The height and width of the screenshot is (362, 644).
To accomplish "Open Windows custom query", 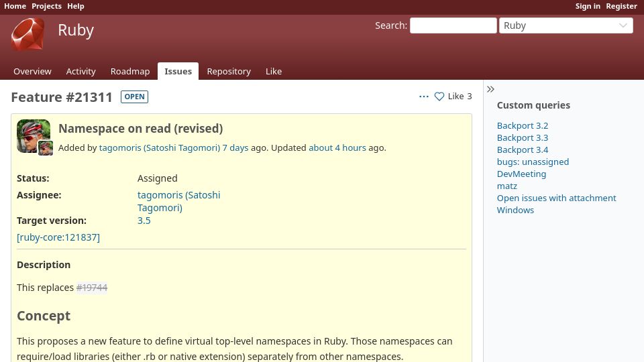I will [515, 210].
